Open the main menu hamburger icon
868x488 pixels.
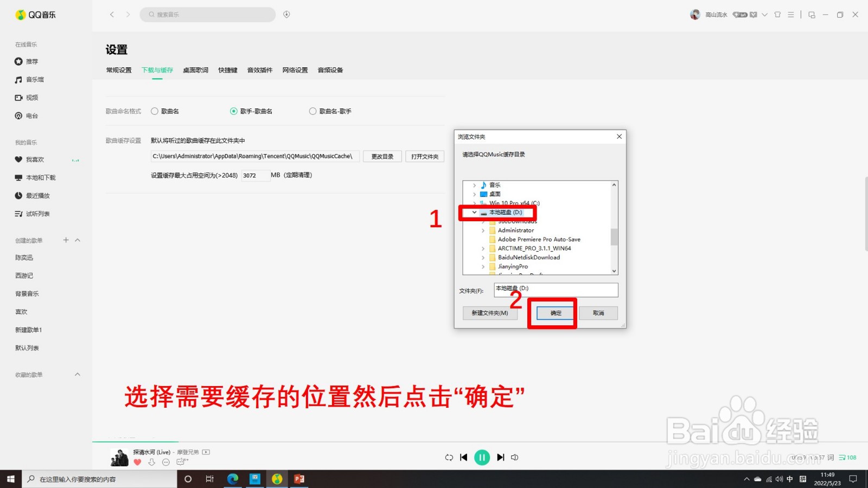(791, 15)
